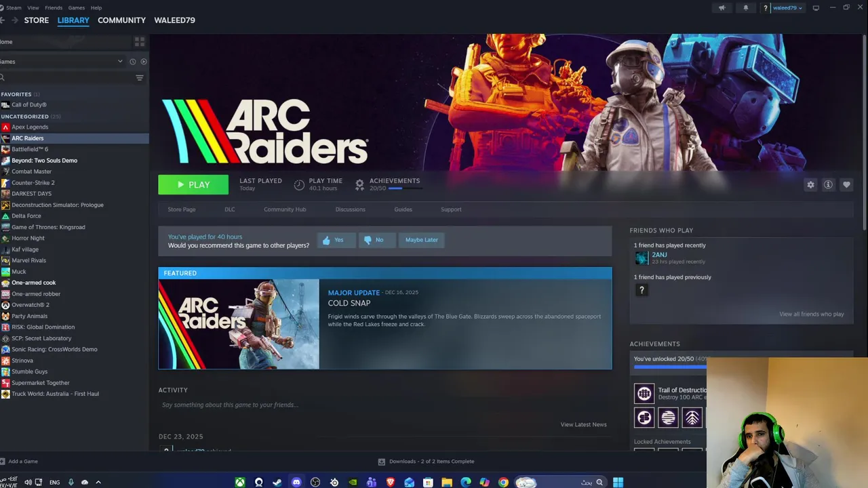Open the Cold Snap featured update thumbnail

click(239, 324)
